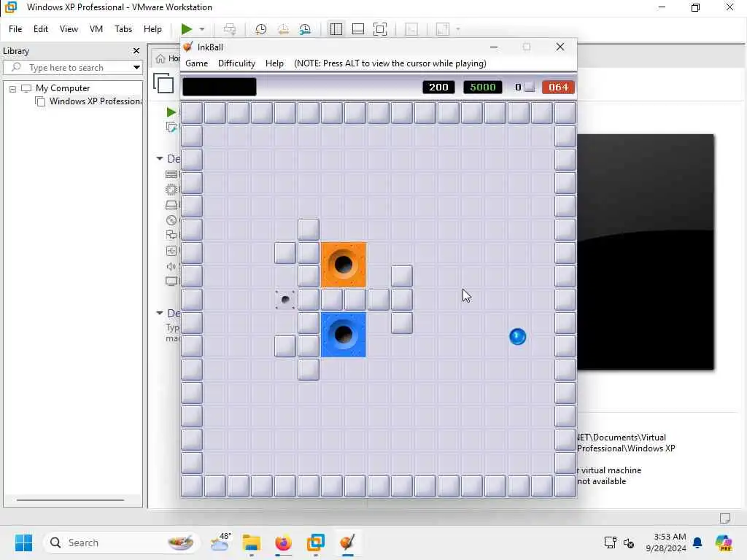The width and height of the screenshot is (747, 560).
Task: Open InkBall Difficulty menu
Action: [x=237, y=63]
